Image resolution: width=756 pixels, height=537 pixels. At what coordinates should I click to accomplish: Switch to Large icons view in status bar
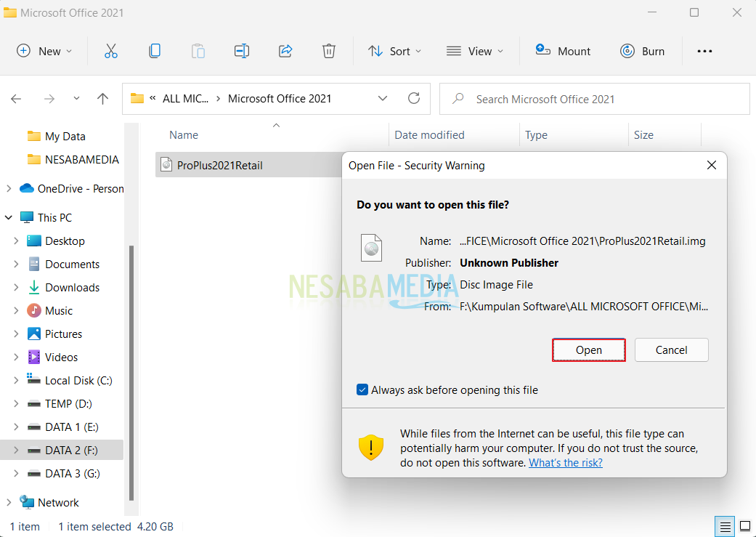click(745, 526)
